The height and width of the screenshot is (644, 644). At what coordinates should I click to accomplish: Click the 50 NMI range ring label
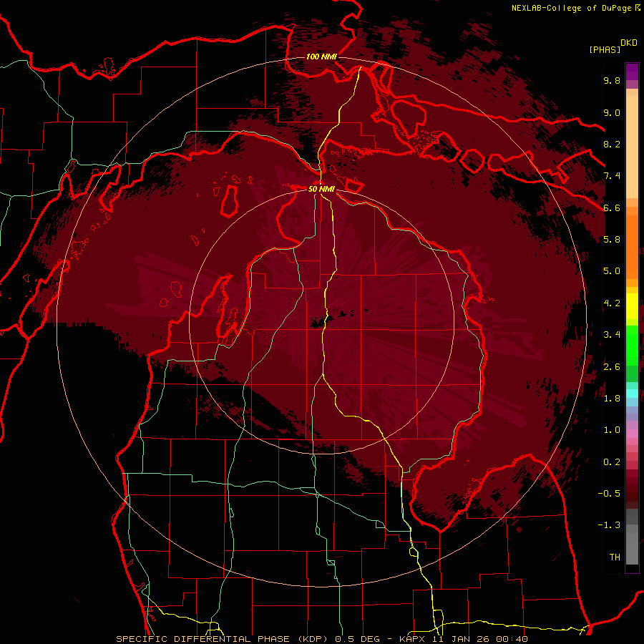(x=321, y=189)
